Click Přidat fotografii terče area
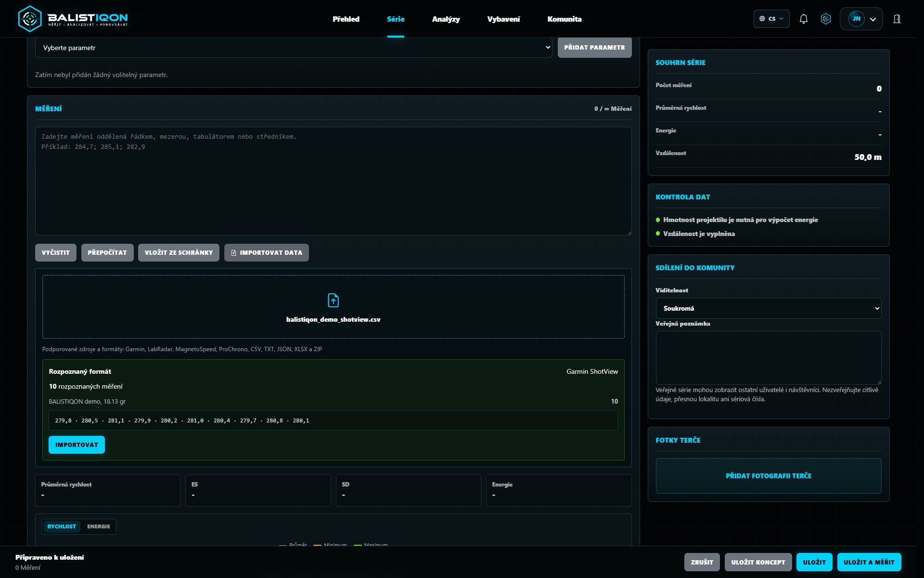Image resolution: width=924 pixels, height=578 pixels. click(x=769, y=476)
